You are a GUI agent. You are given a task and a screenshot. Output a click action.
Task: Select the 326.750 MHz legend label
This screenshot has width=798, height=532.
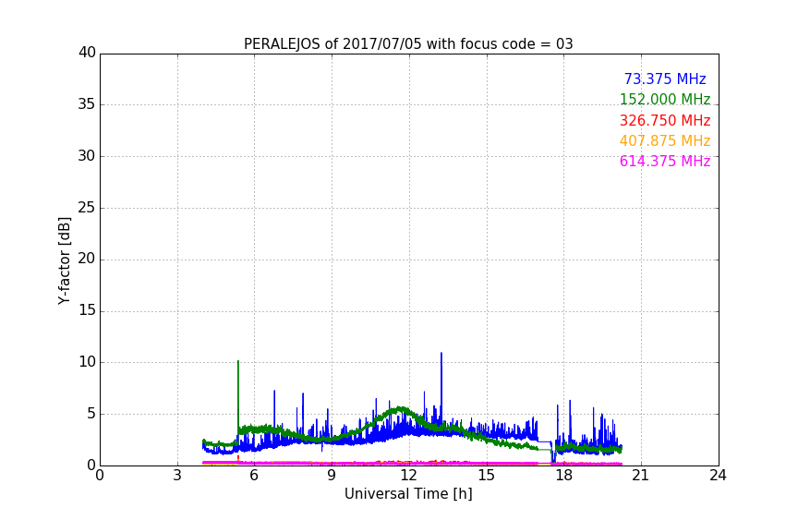665,121
